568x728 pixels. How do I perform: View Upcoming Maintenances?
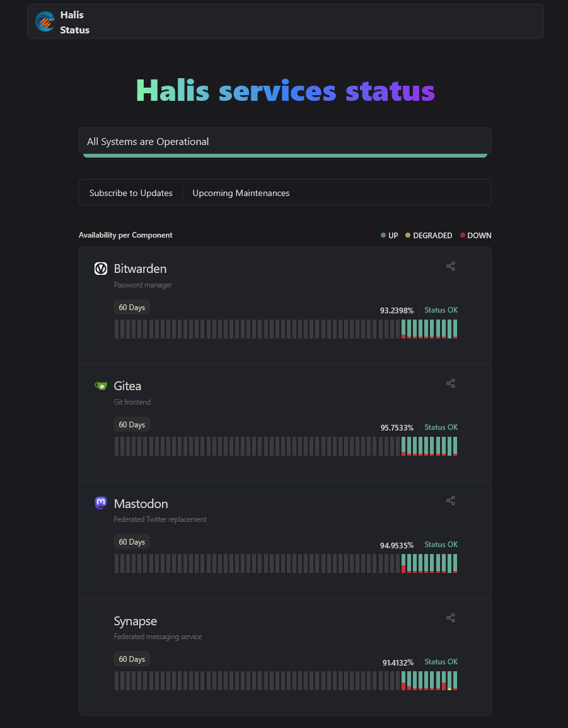[x=241, y=193]
